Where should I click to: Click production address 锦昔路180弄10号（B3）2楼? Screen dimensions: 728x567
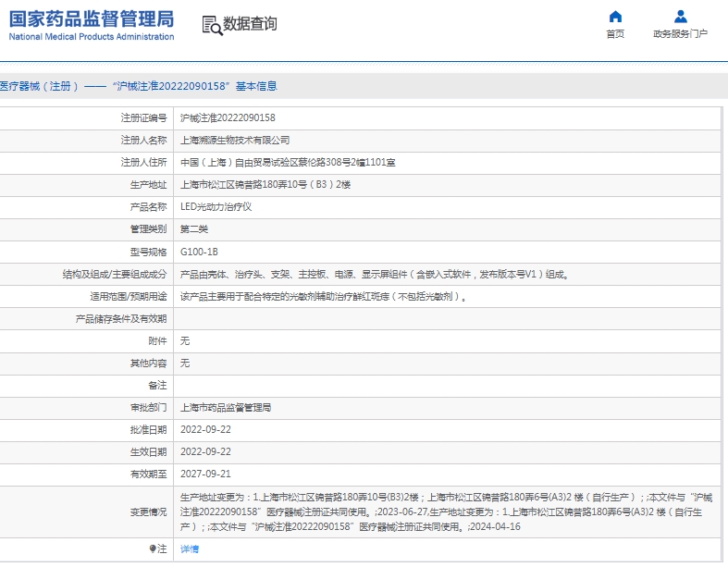click(x=265, y=185)
